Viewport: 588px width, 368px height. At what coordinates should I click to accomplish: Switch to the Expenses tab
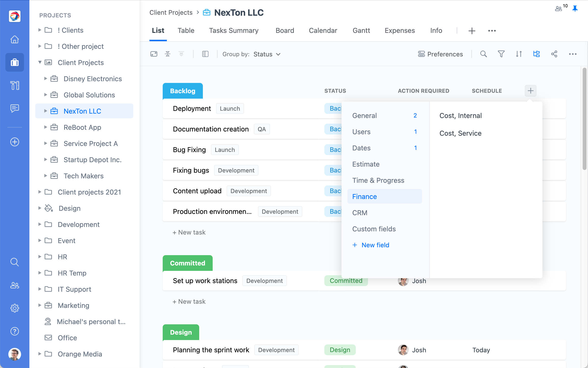point(400,31)
